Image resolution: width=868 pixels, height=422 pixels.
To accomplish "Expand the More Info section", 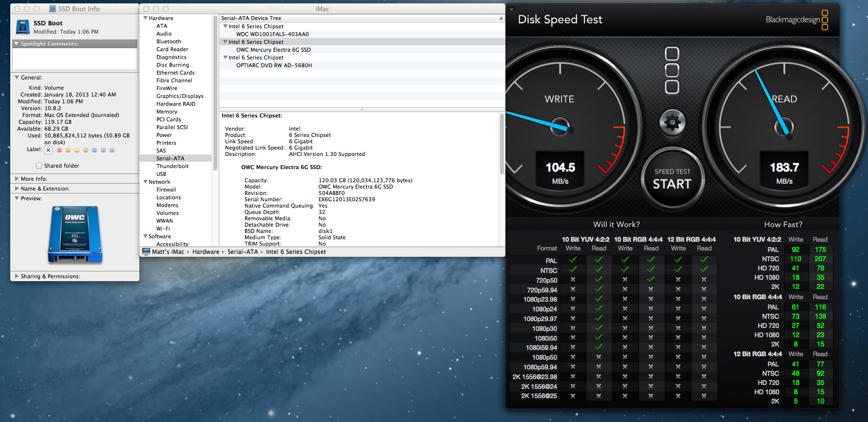I will (x=17, y=179).
